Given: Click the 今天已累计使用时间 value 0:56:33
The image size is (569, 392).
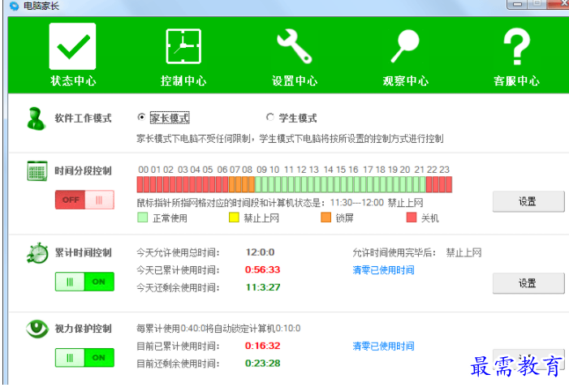Looking at the screenshot, I should (262, 269).
